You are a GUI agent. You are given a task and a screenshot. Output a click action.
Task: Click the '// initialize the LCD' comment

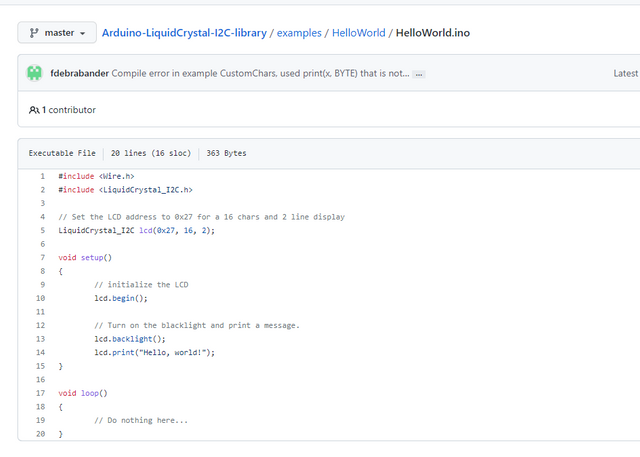point(141,285)
